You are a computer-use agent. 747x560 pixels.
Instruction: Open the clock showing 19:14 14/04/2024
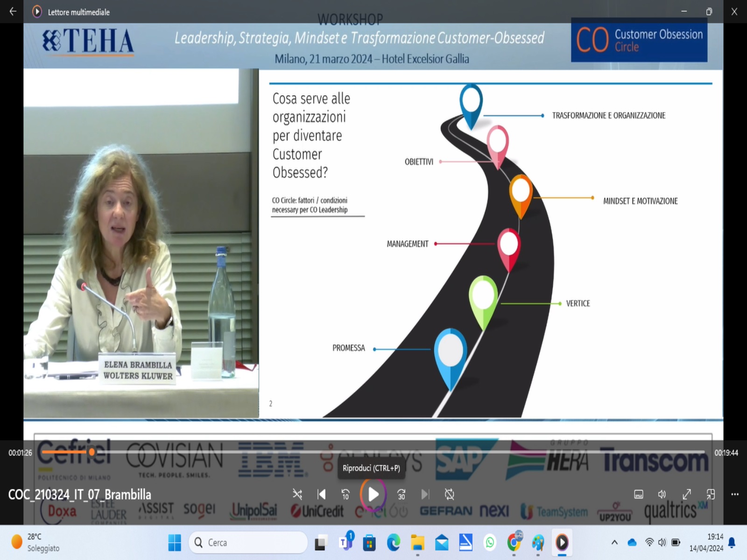706,542
